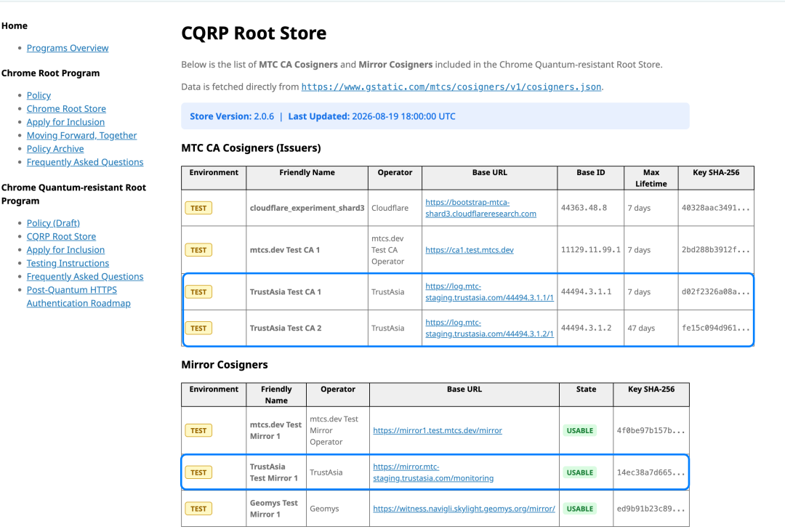Open the TrustAsia mirror monitoring URL
This screenshot has height=532, width=785.
[433, 472]
